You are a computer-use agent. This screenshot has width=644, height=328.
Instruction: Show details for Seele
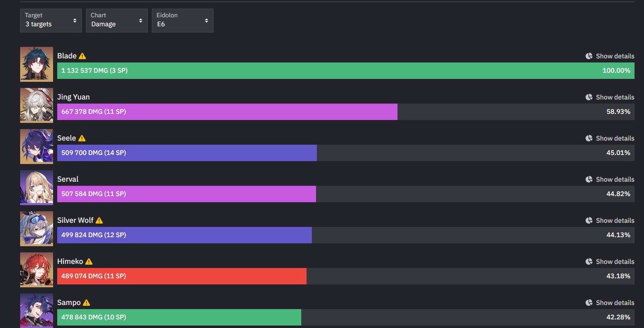coord(615,139)
